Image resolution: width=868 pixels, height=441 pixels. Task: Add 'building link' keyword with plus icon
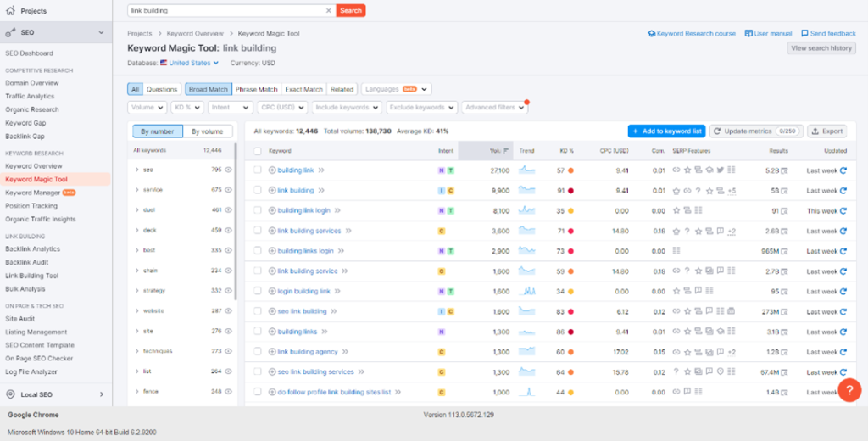pyautogui.click(x=272, y=170)
